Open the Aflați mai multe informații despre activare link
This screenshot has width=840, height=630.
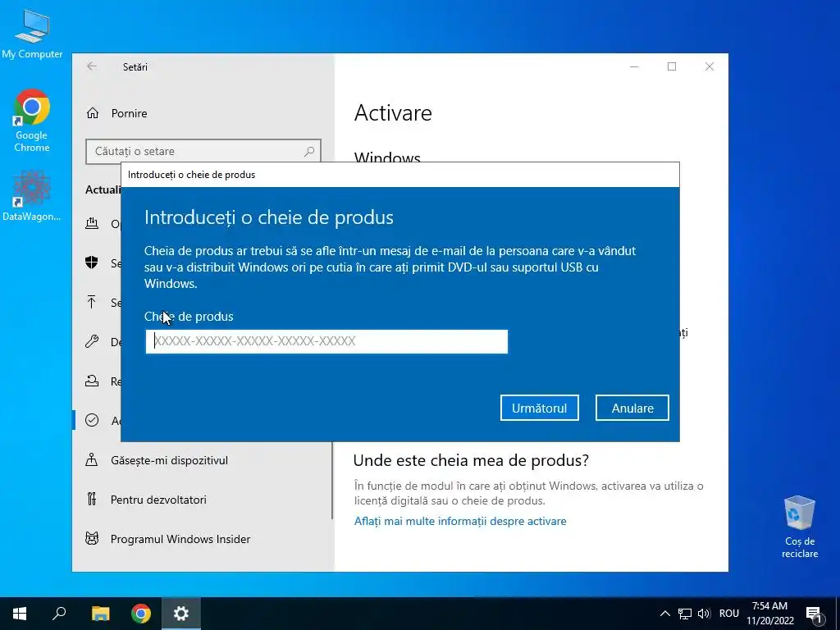460,521
